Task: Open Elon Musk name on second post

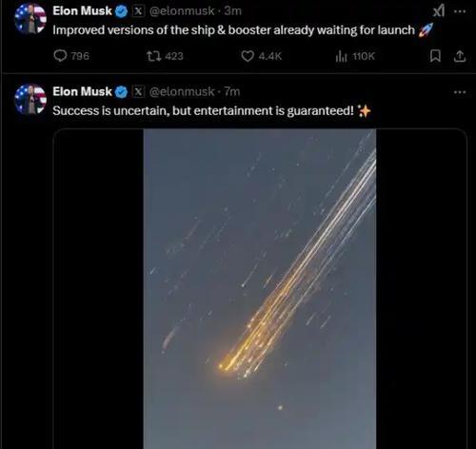Action: 82,91
